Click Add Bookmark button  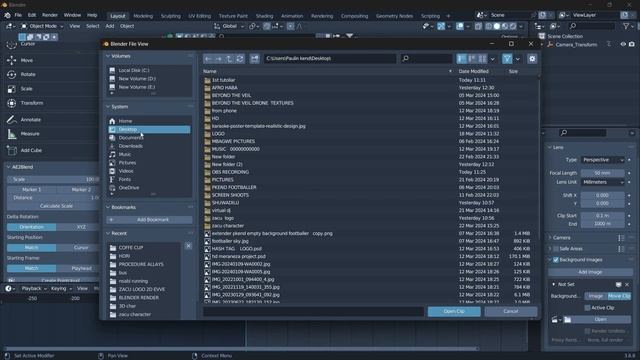pos(149,220)
